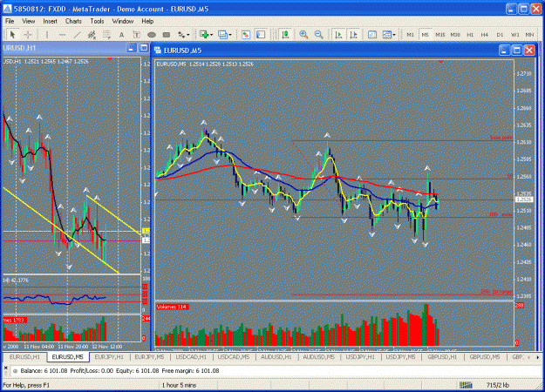
Task: Open the Insert menu
Action: click(x=50, y=21)
